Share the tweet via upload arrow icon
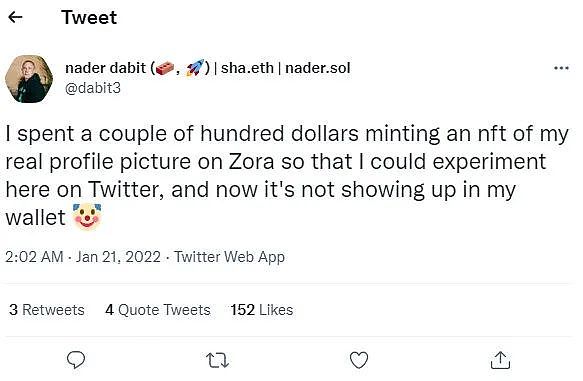Screen dimensions: 583x381 coord(500,360)
